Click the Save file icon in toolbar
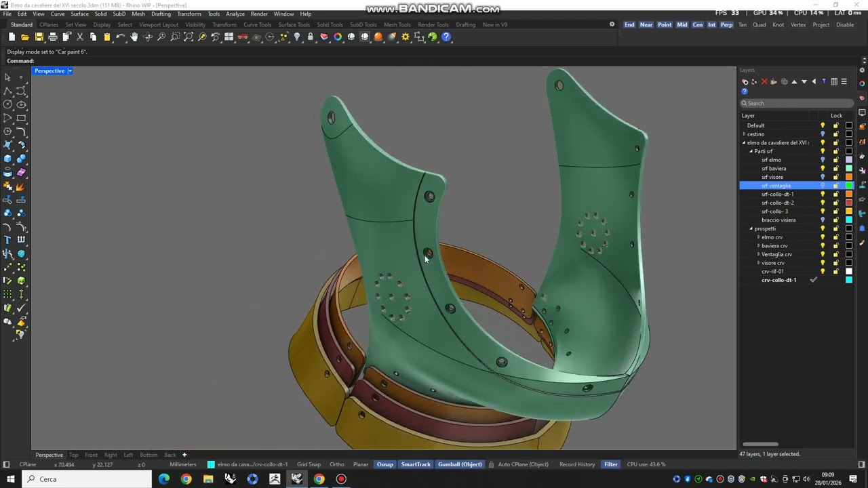The width and height of the screenshot is (868, 488). (39, 37)
